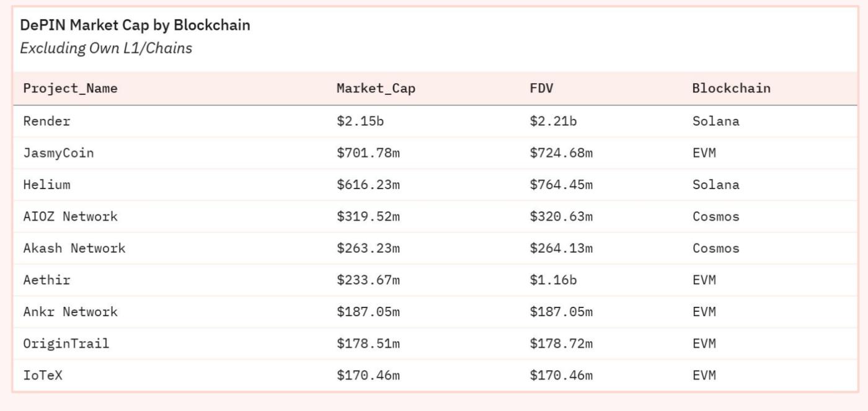Image resolution: width=868 pixels, height=411 pixels.
Task: Select the IoTeX project cell
Action: pos(43,375)
